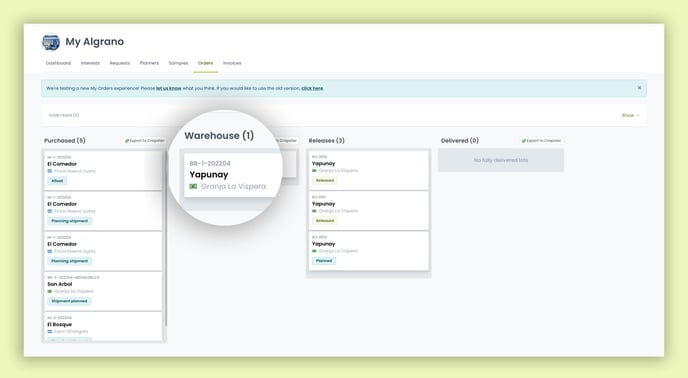Export Purchased lots to Cropster
This screenshot has width=688, height=378.
144,140
